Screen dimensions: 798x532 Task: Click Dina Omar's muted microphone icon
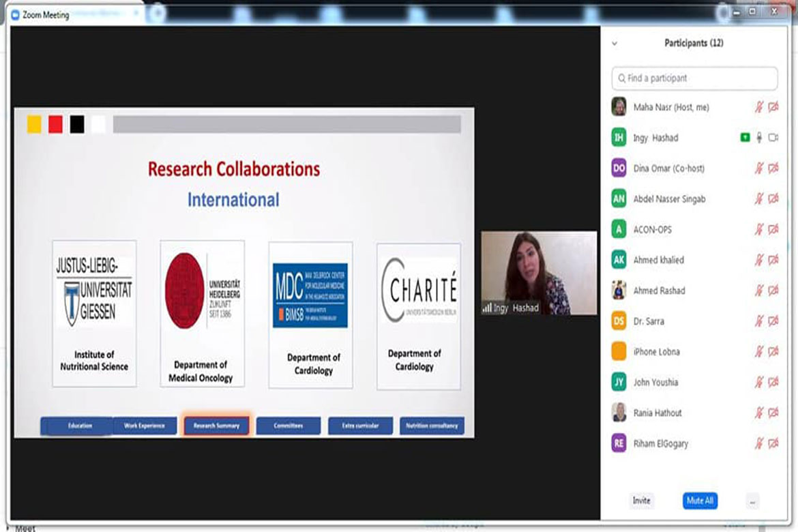point(759,168)
